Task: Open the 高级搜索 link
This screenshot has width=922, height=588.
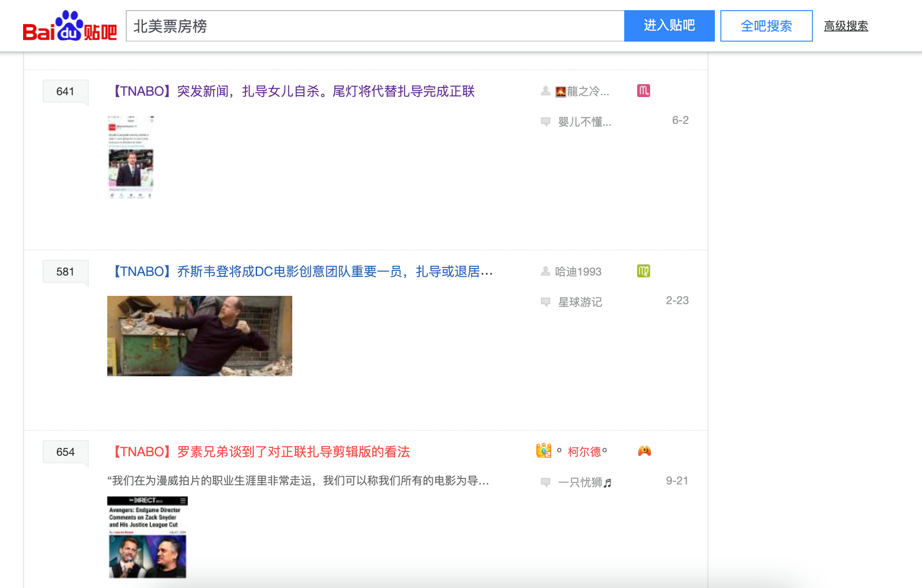Action: (846, 26)
